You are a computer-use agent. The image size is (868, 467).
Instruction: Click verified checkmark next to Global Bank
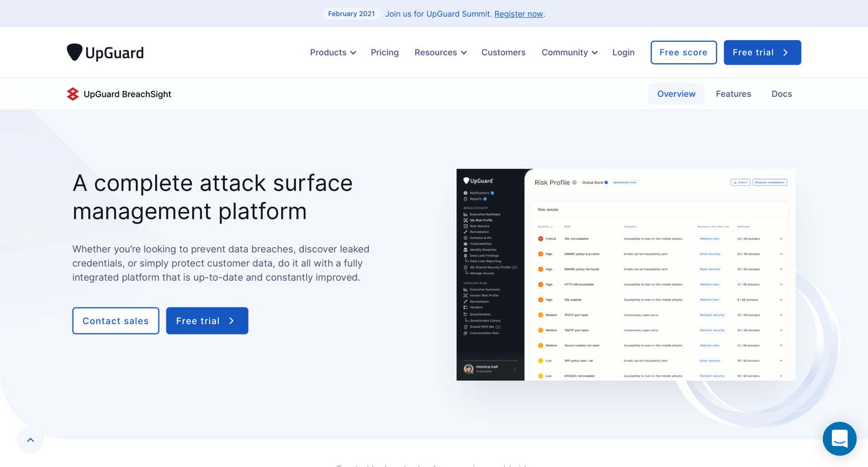click(606, 182)
